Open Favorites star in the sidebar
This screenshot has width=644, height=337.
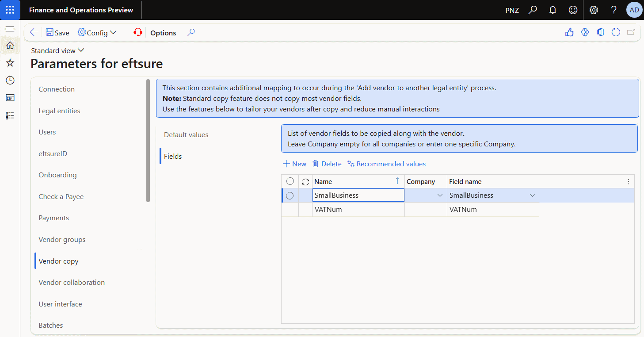point(10,63)
